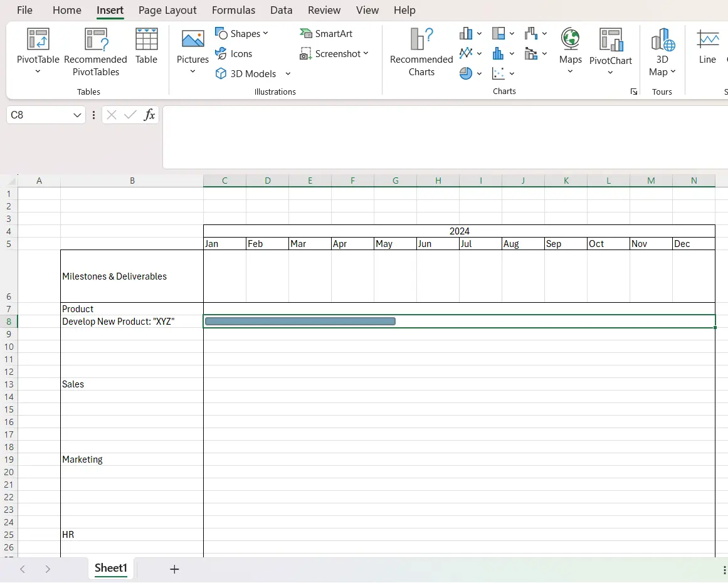Switch to the View tab

[367, 10]
